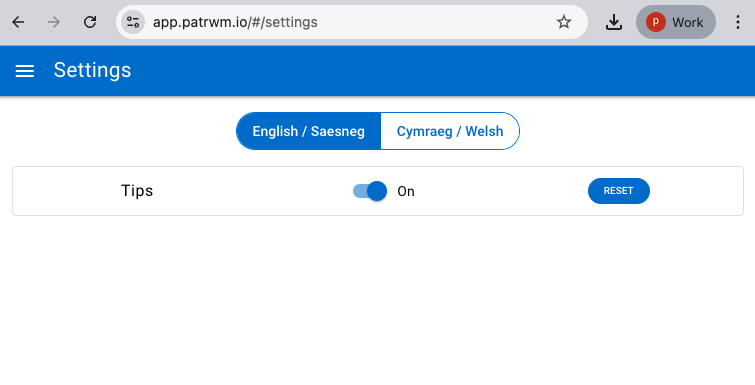Toggle the Tips switch off
Image resolution: width=755 pixels, height=385 pixels.
pyautogui.click(x=370, y=191)
